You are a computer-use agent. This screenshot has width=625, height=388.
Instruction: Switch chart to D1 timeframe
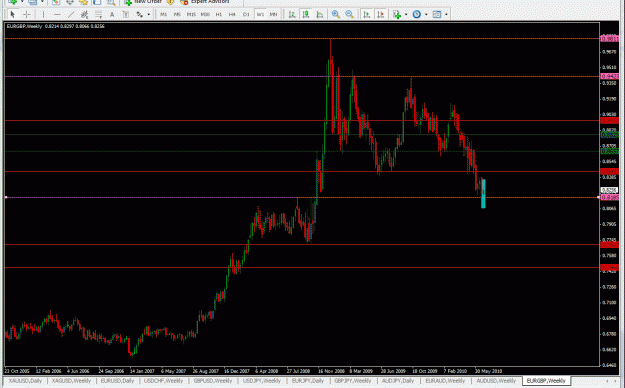pos(246,14)
